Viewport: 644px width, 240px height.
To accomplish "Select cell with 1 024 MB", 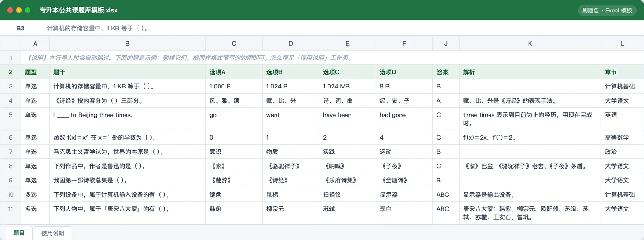I will tap(347, 86).
